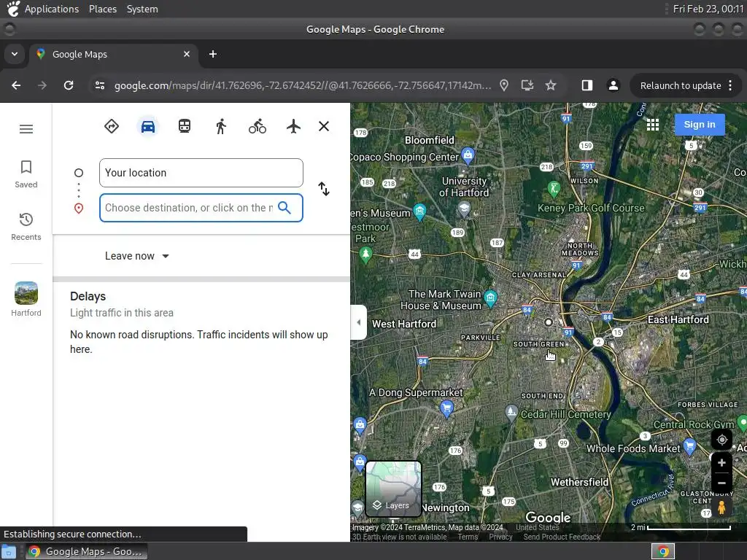Close the Google Maps tab
Image resolution: width=747 pixels, height=560 pixels.
pos(187,54)
